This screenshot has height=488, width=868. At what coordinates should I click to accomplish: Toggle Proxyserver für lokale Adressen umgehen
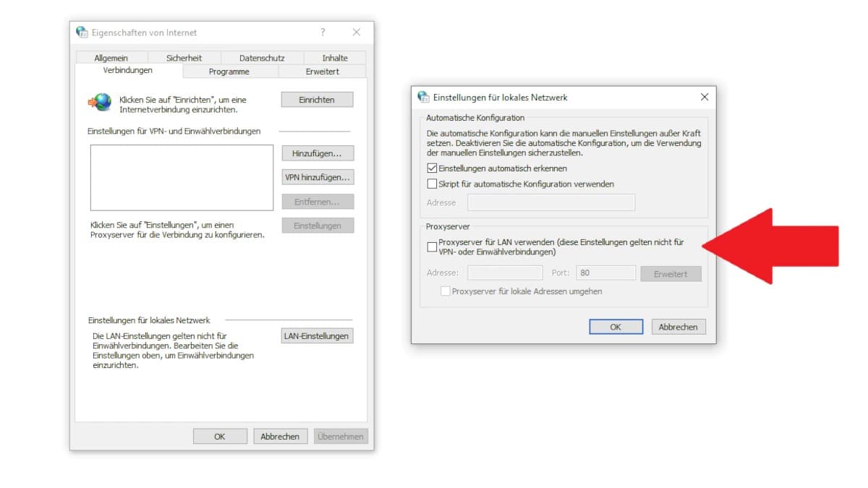[446, 291]
